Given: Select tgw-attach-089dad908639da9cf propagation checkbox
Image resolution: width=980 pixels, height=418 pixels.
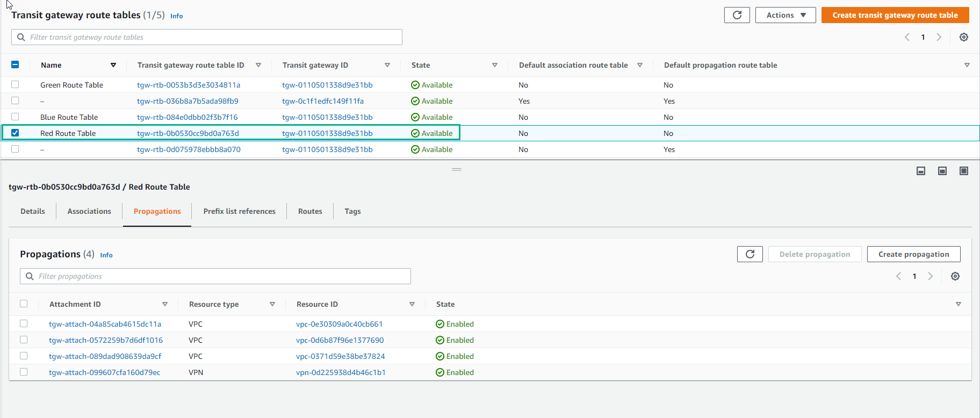Looking at the screenshot, I should (x=24, y=356).
